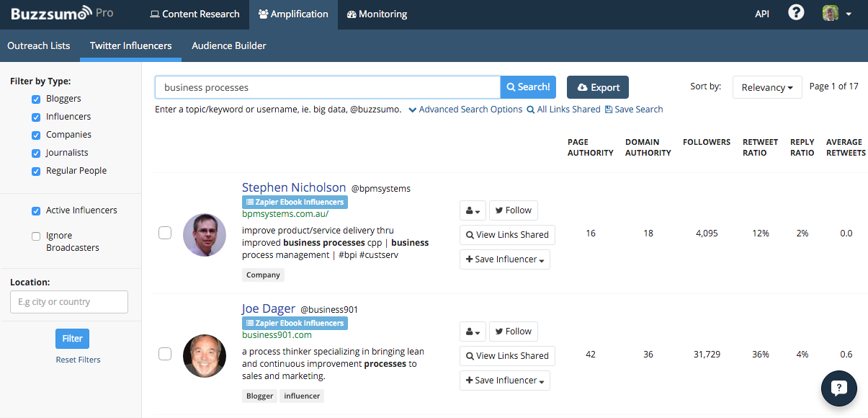
Task: Click the Save Search link
Action: click(x=634, y=110)
